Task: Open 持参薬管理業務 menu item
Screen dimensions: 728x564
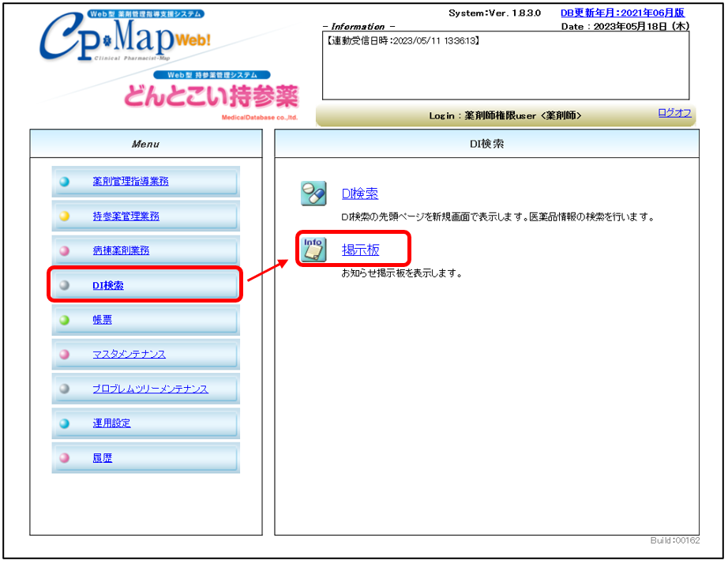Action: [x=126, y=216]
